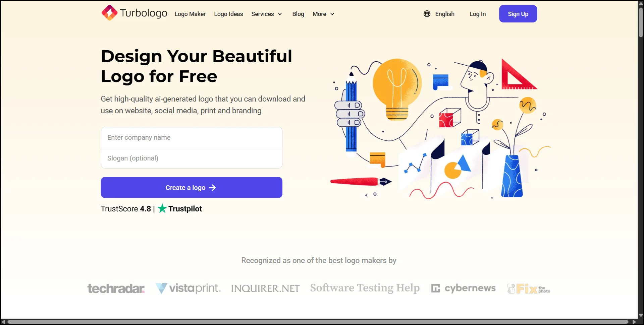Viewport: 644px width, 325px height.
Task: Click the down arrow on the vertical scrollbar
Action: coord(640,315)
